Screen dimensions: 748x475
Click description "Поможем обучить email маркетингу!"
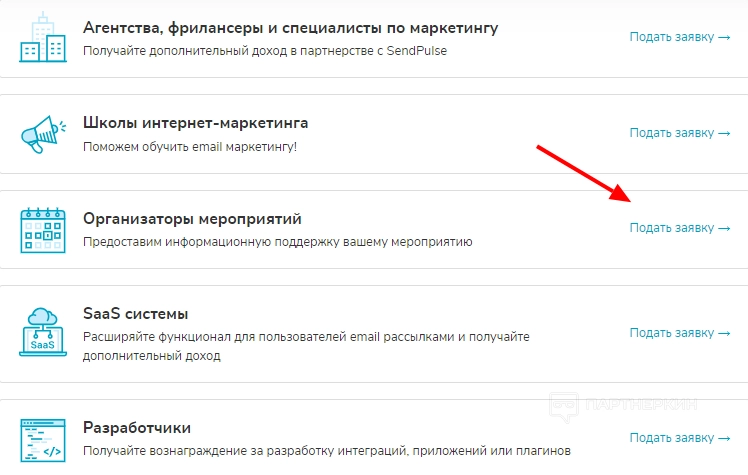pyautogui.click(x=190, y=147)
